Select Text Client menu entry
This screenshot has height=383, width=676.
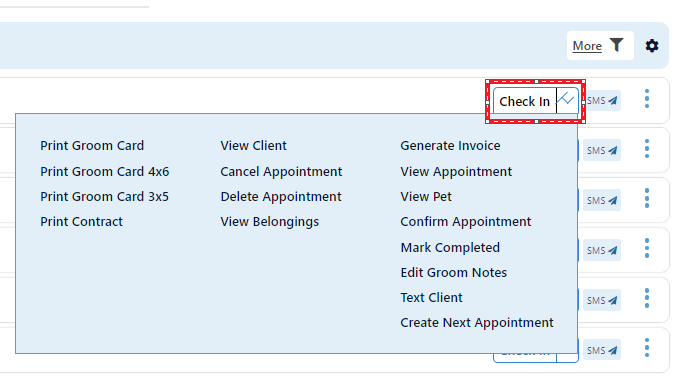tap(431, 298)
